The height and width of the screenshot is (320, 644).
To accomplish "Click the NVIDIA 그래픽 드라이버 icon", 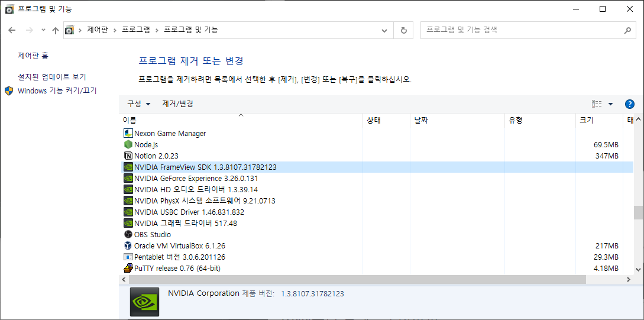I will point(128,224).
